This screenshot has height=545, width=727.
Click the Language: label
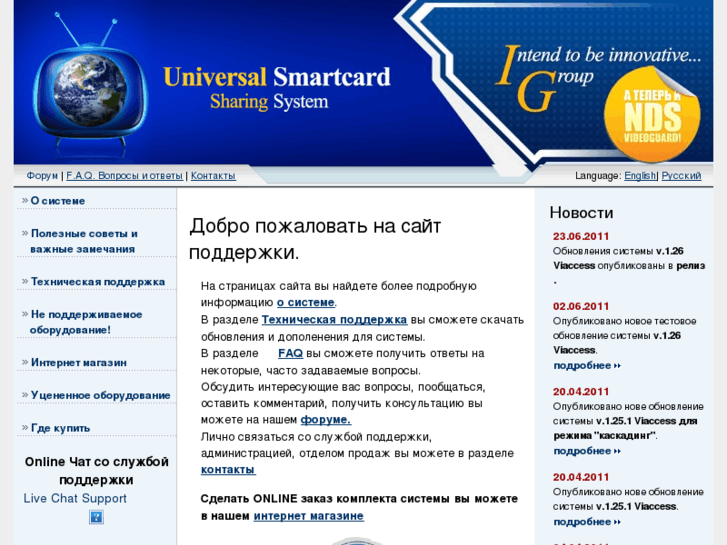tap(598, 176)
